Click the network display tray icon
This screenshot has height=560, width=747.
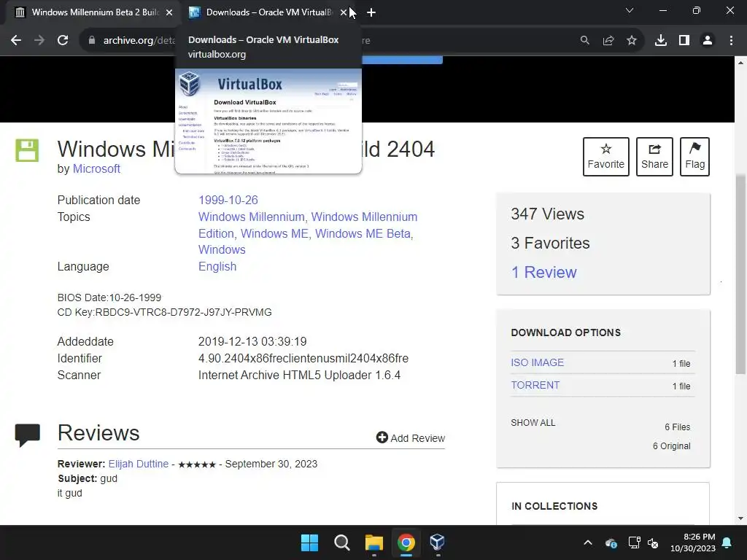click(634, 542)
